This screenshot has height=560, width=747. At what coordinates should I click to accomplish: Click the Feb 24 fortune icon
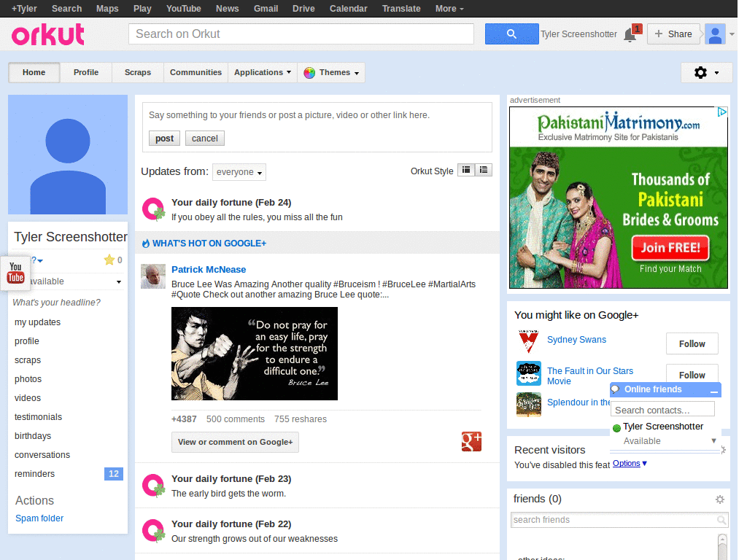[153, 209]
